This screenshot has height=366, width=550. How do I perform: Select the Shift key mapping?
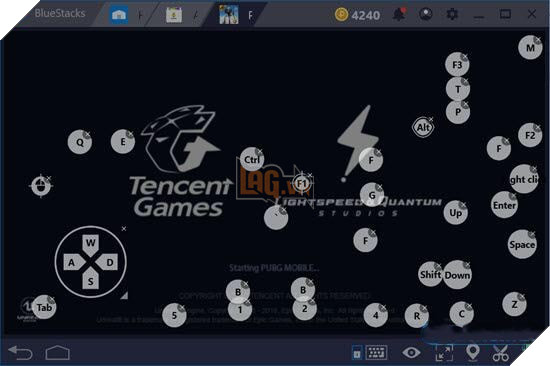pyautogui.click(x=430, y=274)
